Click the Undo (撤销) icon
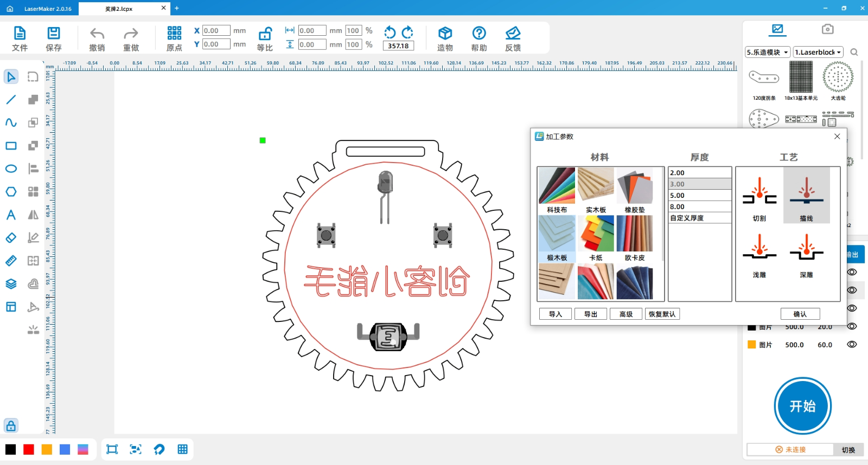Screen dimensions: 868x465 tap(97, 34)
